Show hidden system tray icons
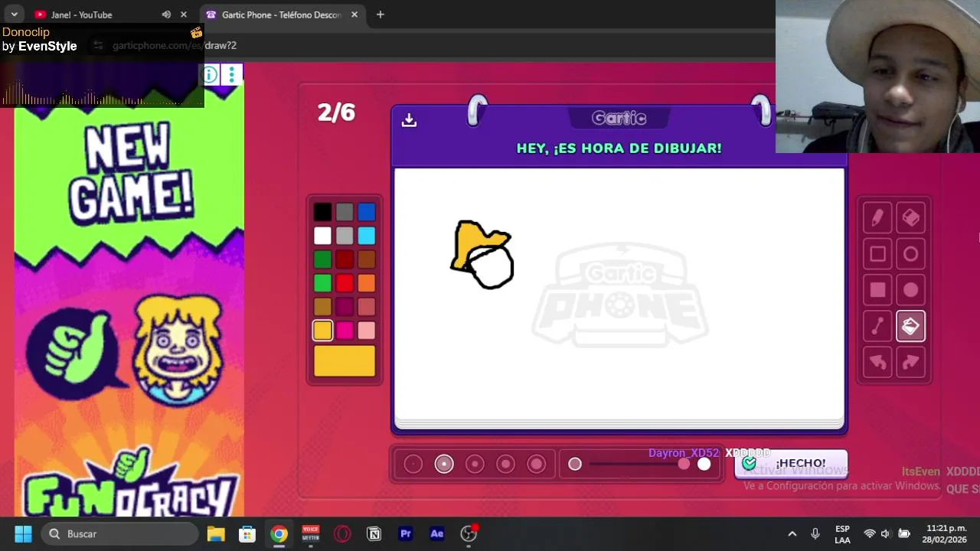The image size is (980, 551). click(x=792, y=533)
